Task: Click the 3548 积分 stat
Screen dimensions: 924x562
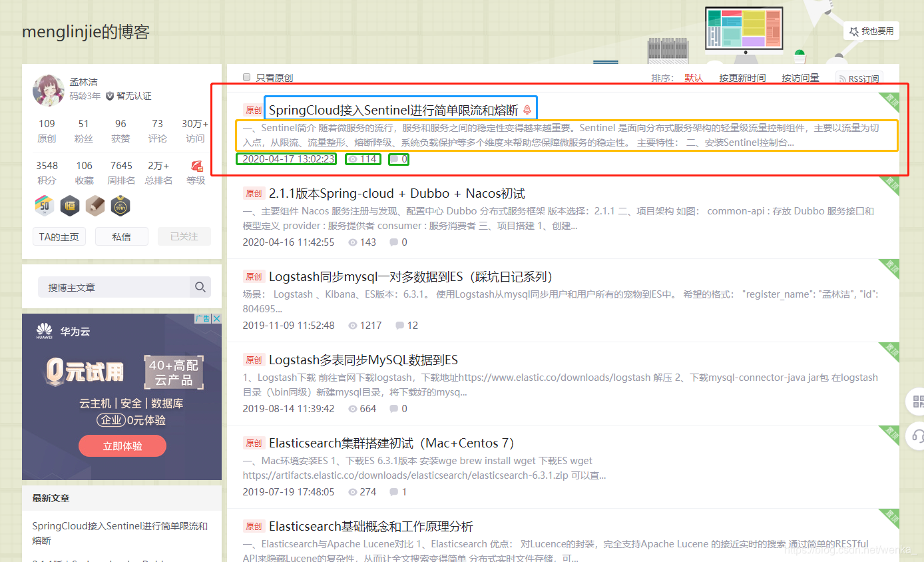Action: (47, 173)
